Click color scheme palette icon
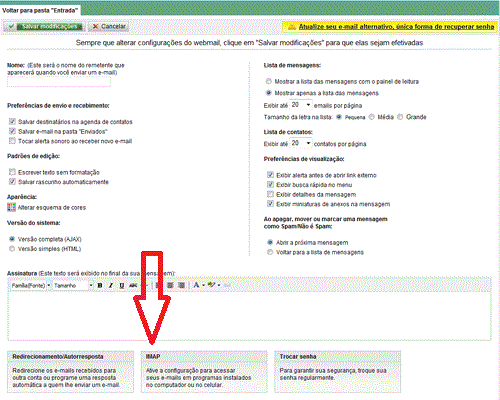The height and width of the screenshot is (400, 500). pos(11,207)
